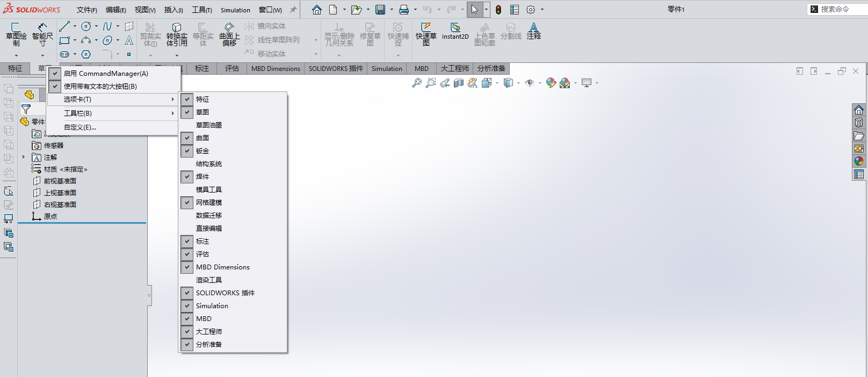Open the dropdown arrow beside the Options gear
This screenshot has width=868, height=377.
(542, 10)
